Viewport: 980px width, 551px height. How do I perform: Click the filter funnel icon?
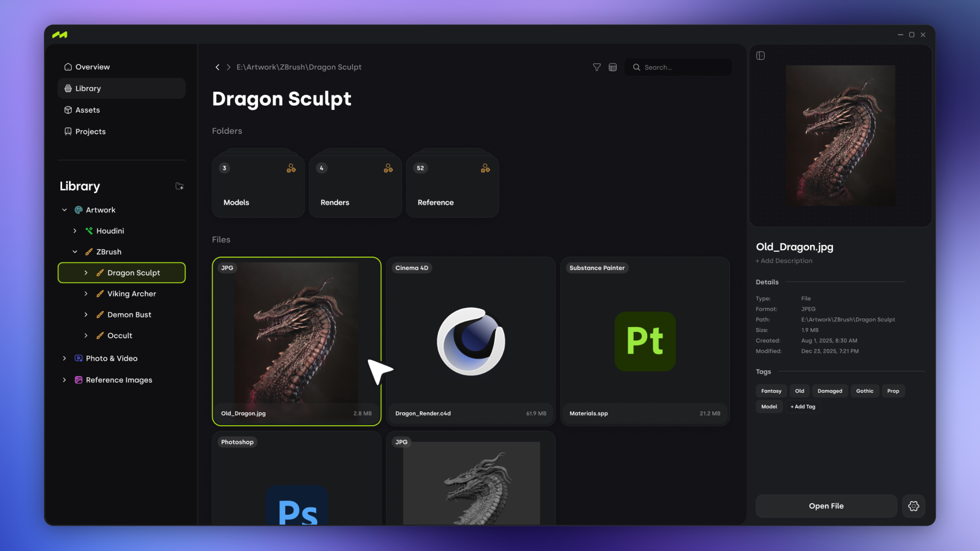[x=596, y=67]
